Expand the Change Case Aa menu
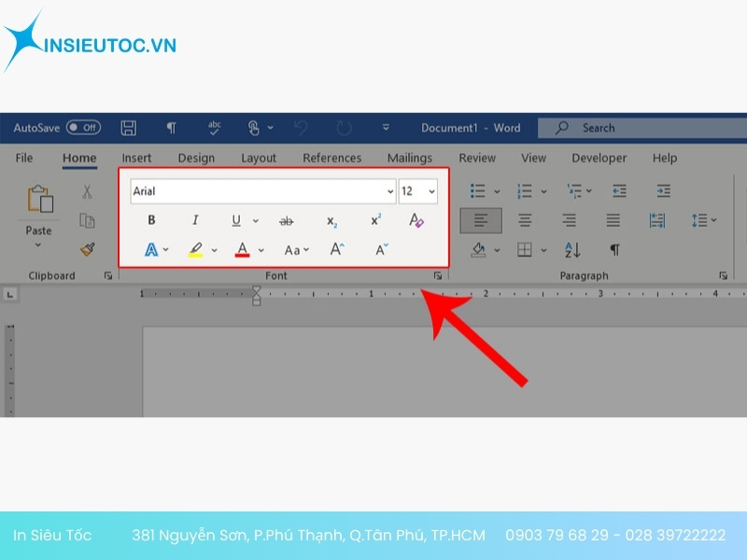Screen dimensions: 747x560 click(x=296, y=249)
